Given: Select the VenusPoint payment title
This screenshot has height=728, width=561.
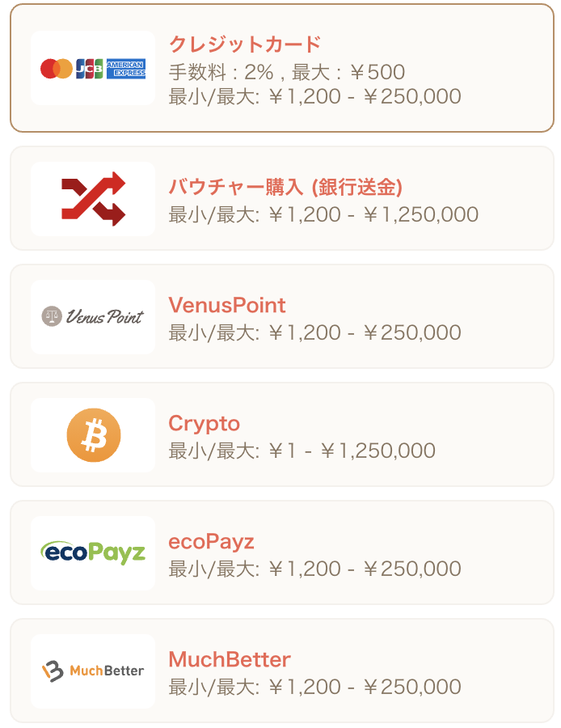Looking at the screenshot, I should (x=227, y=305).
